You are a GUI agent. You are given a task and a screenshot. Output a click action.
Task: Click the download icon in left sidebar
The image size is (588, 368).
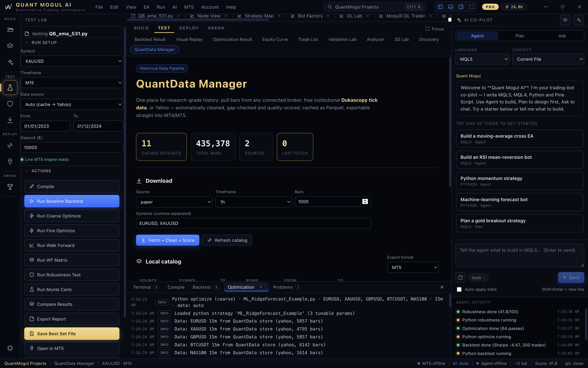click(10, 120)
